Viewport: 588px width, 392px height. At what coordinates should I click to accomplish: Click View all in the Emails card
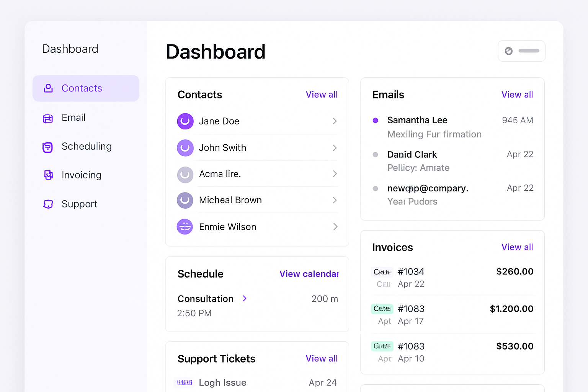click(x=517, y=95)
